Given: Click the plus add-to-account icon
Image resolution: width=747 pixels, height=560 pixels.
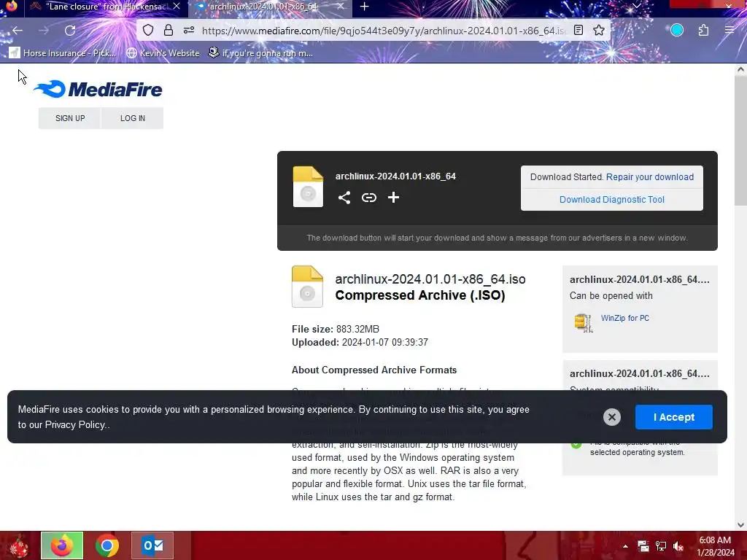Looking at the screenshot, I should (393, 198).
